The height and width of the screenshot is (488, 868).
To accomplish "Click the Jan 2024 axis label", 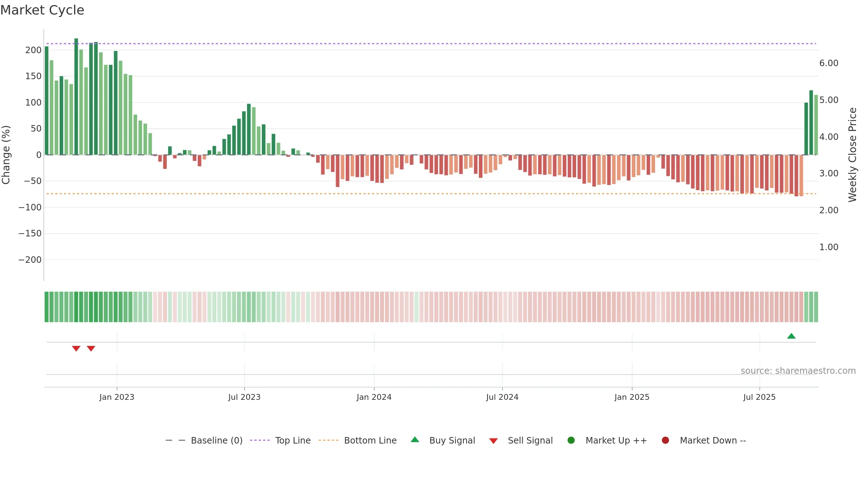I will (374, 397).
